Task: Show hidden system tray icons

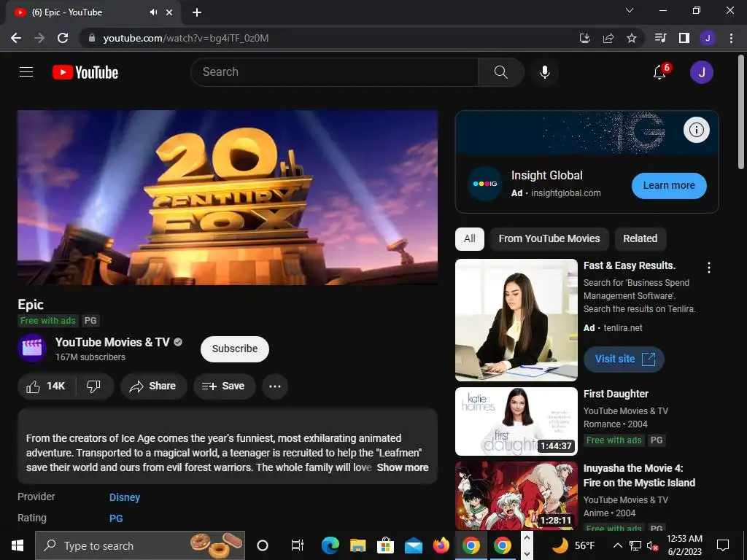Action: [617, 545]
